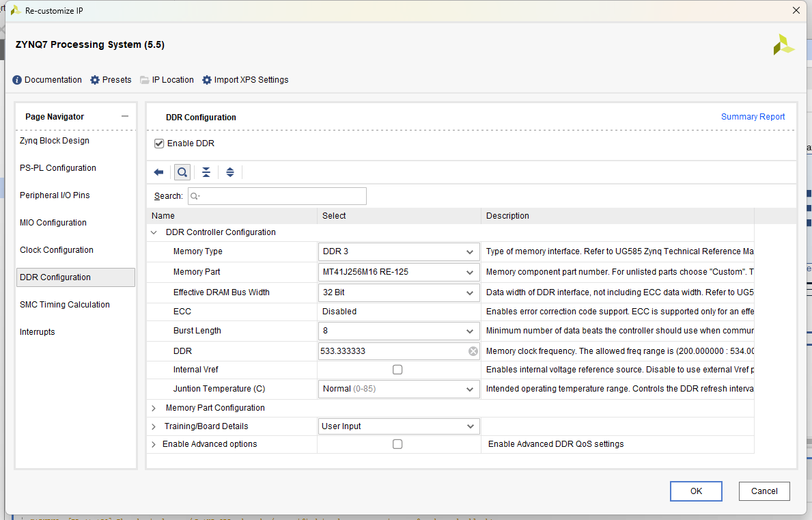Image resolution: width=812 pixels, height=520 pixels.
Task: Clear the DDR frequency value icon
Action: point(473,351)
